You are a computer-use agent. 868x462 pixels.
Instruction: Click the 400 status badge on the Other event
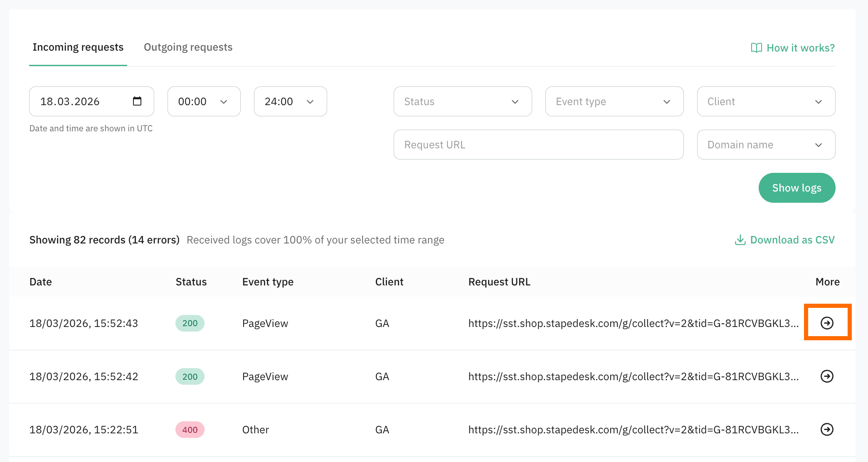[x=190, y=430]
